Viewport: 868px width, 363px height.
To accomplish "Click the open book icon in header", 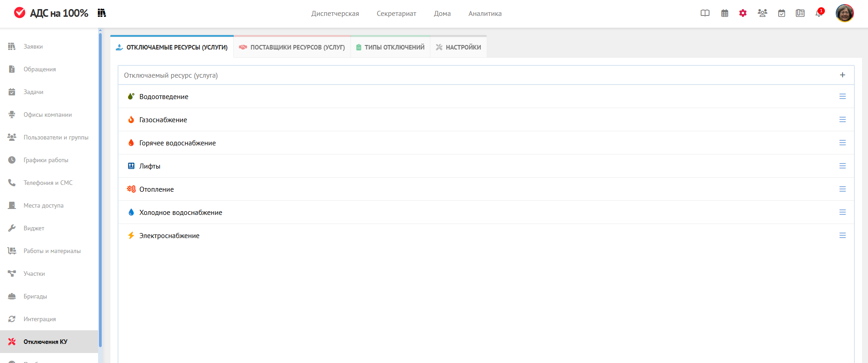I will coord(705,13).
